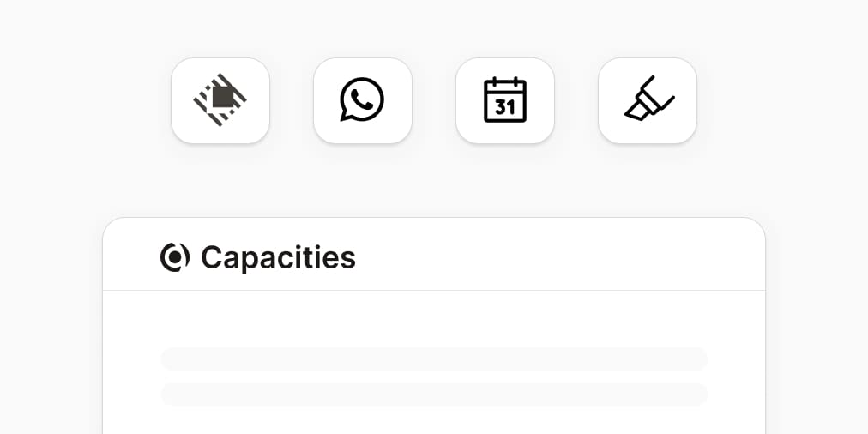The height and width of the screenshot is (434, 868).
Task: Select the calendar icon showing 31
Action: 505,100
